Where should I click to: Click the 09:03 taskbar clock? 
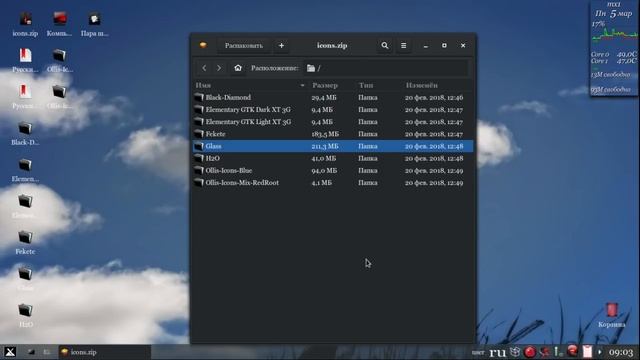point(621,352)
